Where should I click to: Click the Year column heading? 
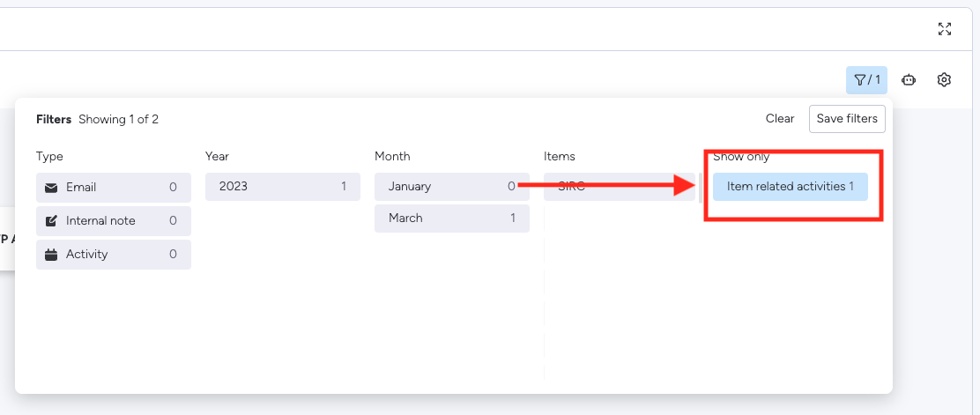tap(217, 157)
